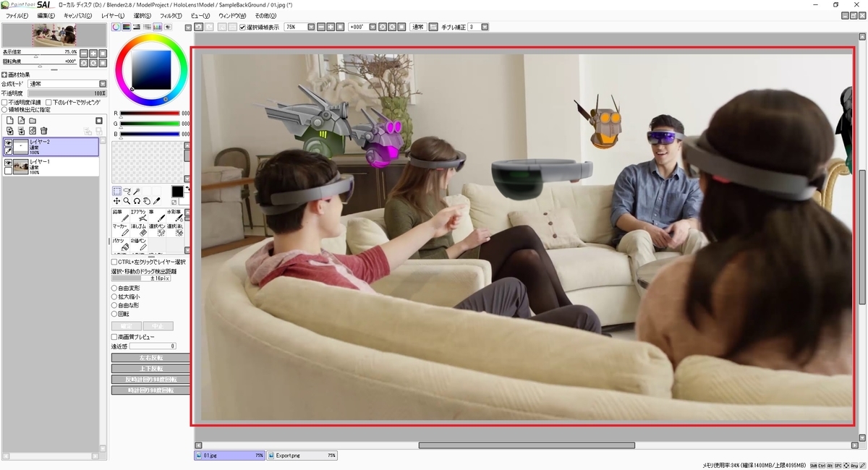Toggle 選択領域表示 checkbox in toolbar
The height and width of the screenshot is (470, 868).
click(x=242, y=27)
